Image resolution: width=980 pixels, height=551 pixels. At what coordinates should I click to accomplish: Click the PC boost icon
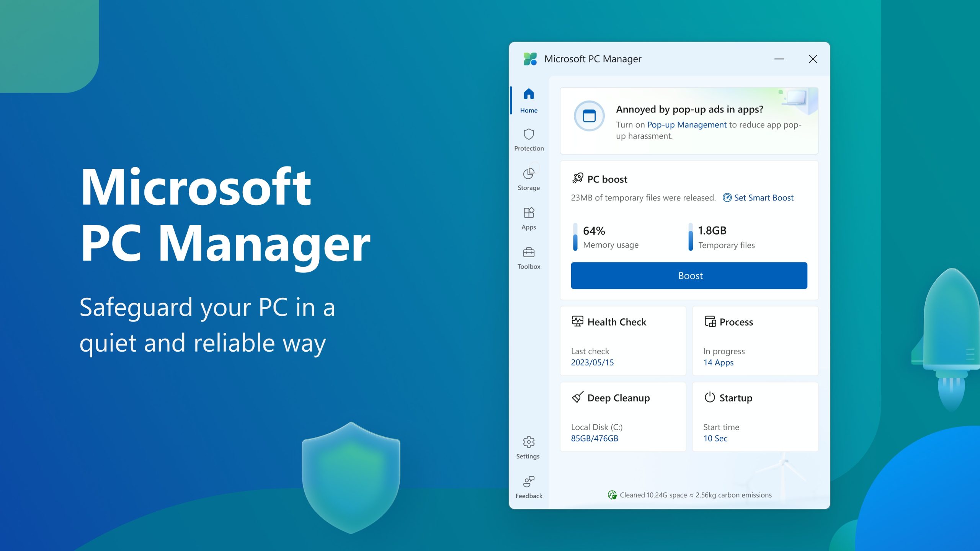(x=577, y=179)
